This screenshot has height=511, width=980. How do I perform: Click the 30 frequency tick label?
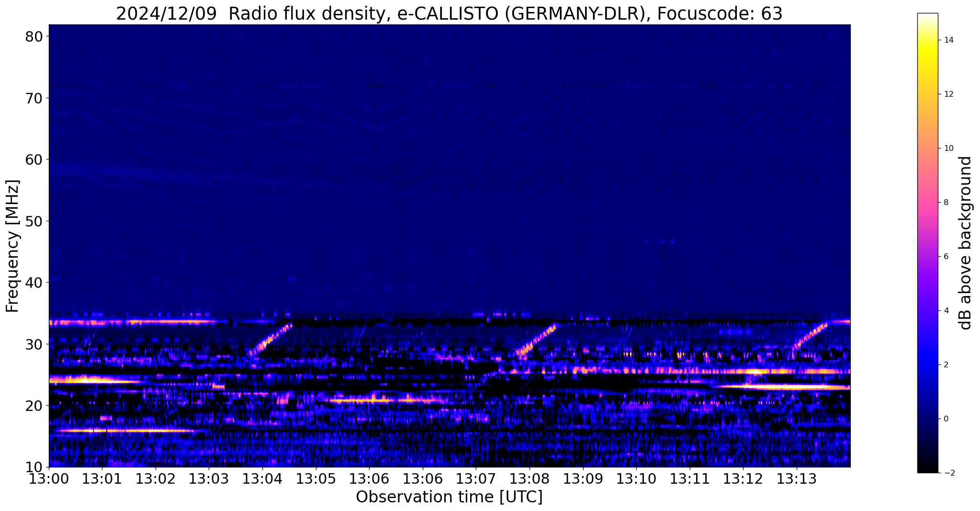[x=35, y=344]
